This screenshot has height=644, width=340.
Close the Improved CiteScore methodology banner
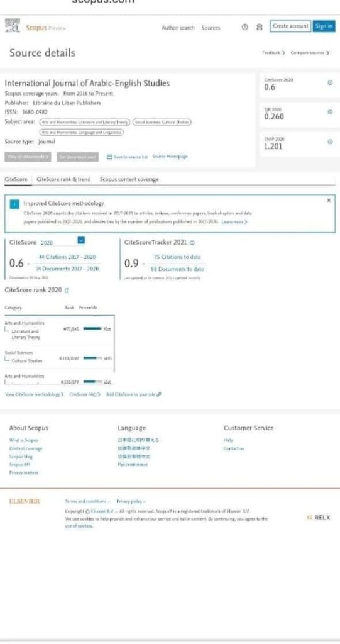click(x=329, y=201)
